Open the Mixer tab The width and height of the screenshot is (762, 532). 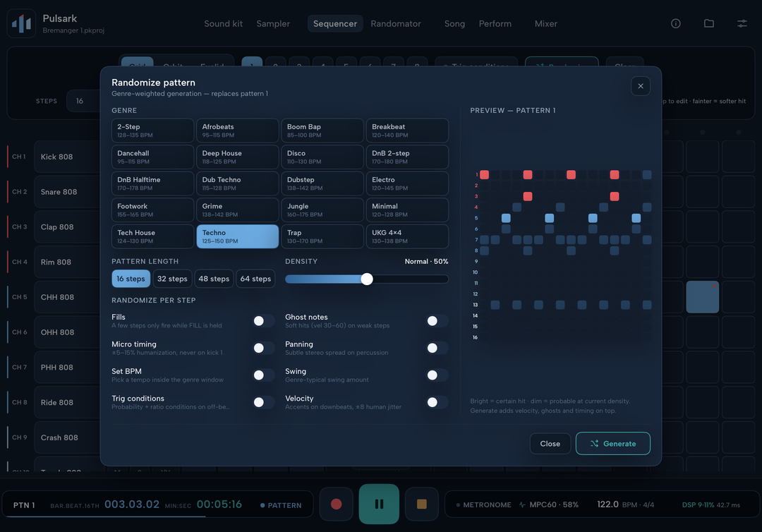pyautogui.click(x=545, y=24)
